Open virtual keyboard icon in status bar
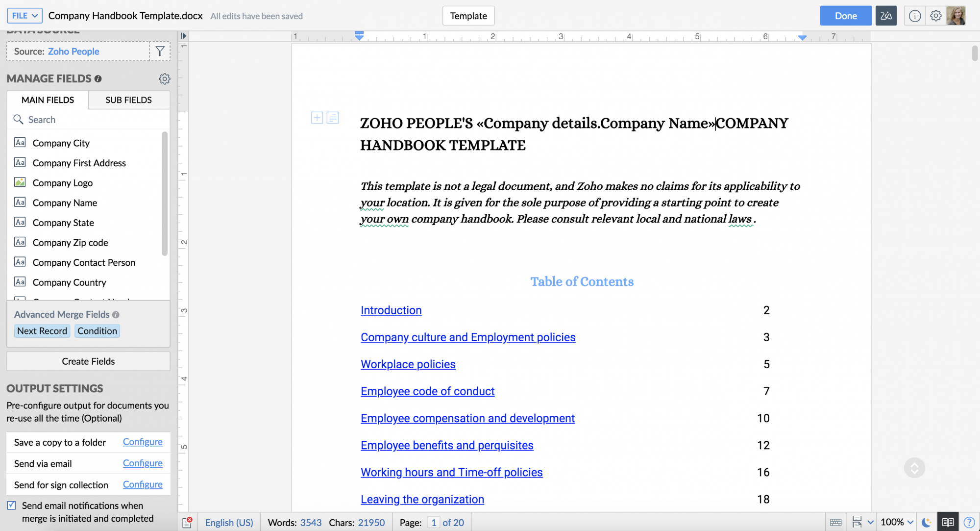This screenshot has width=980, height=531. pyautogui.click(x=836, y=522)
